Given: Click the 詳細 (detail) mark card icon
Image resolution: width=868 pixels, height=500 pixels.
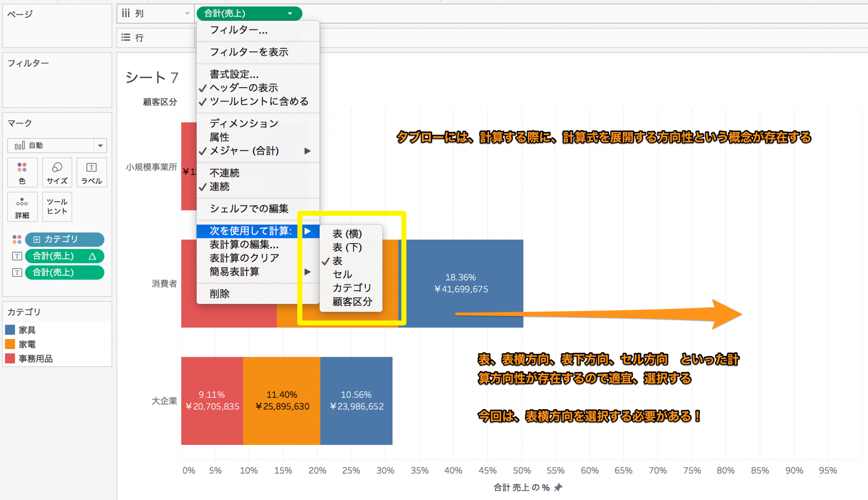Looking at the screenshot, I should pyautogui.click(x=22, y=207).
